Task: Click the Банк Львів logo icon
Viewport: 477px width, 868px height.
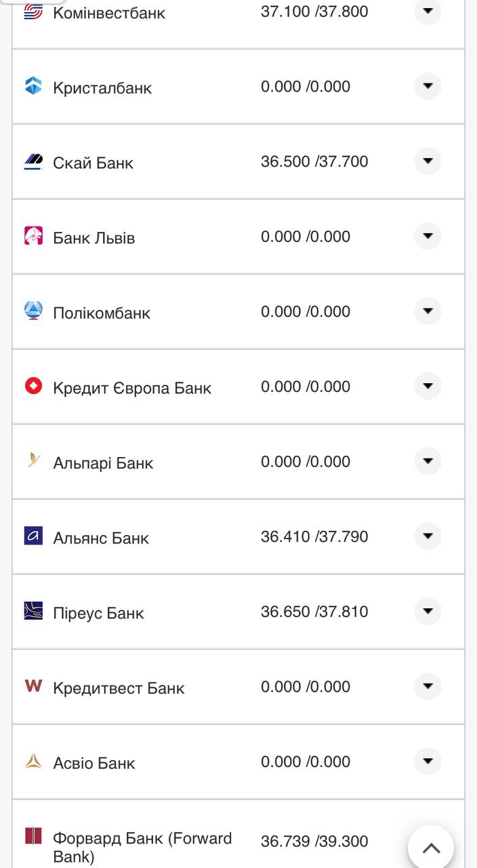Action: tap(33, 236)
